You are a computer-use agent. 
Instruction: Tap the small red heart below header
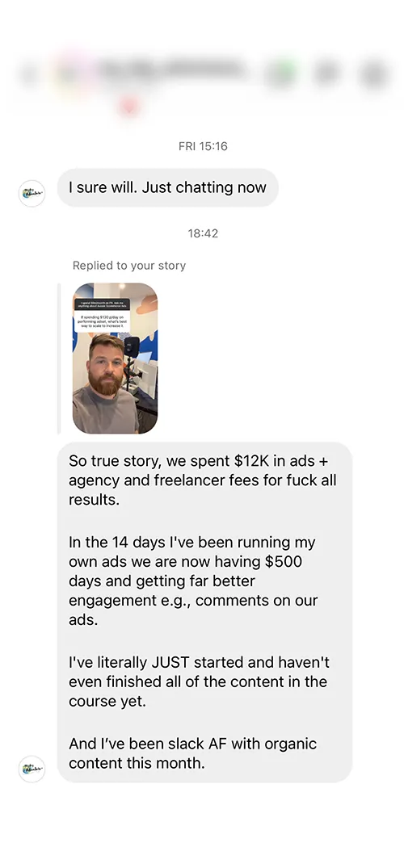[x=128, y=106]
